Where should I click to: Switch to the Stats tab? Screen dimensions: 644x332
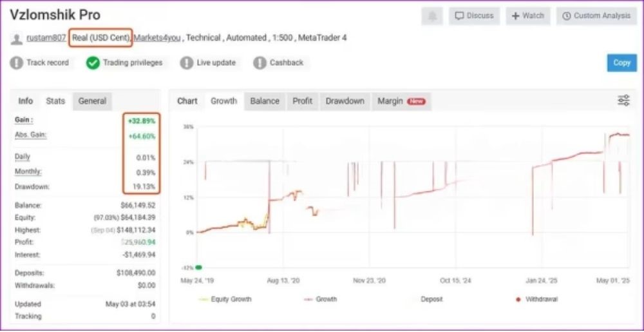click(55, 101)
